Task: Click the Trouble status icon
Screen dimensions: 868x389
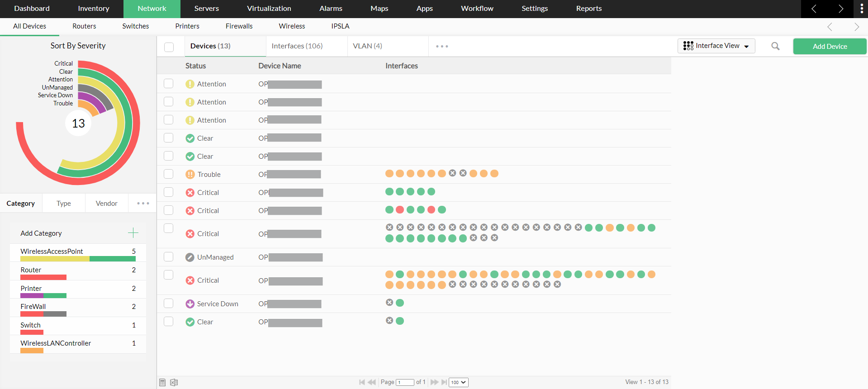Action: (190, 175)
